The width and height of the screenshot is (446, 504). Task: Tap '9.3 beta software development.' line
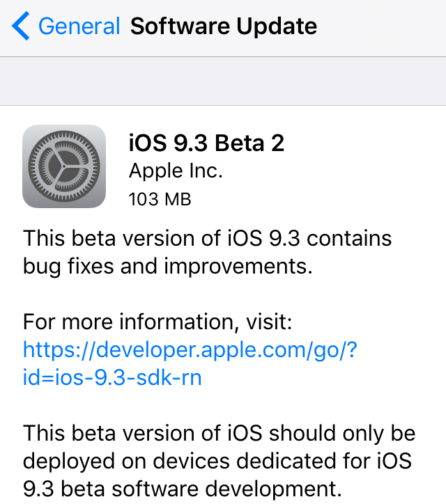coord(183,489)
